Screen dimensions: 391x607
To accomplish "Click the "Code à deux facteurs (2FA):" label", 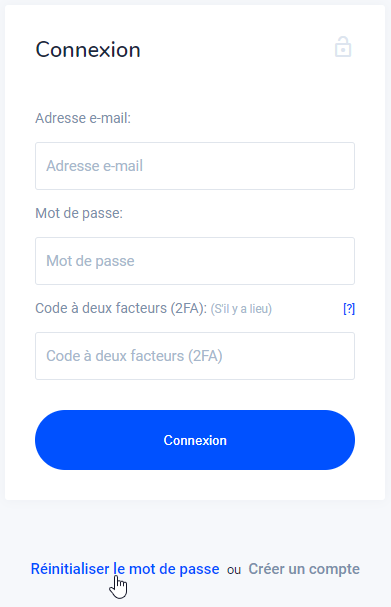I will pos(121,308).
